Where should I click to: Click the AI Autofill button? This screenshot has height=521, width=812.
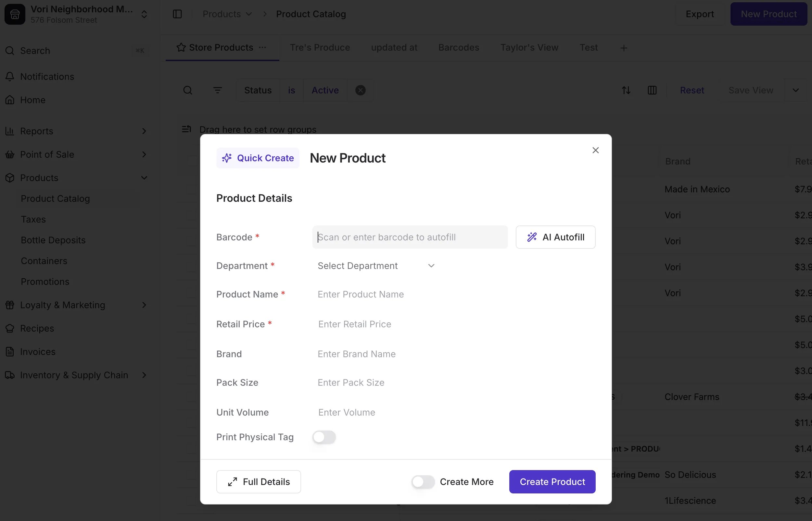pos(555,237)
